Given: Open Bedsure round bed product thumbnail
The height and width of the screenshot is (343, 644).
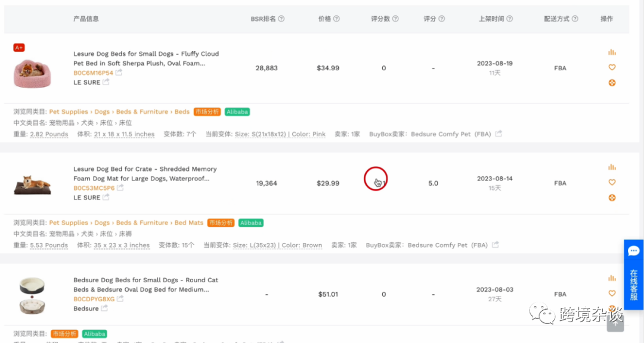Looking at the screenshot, I should (x=32, y=295).
